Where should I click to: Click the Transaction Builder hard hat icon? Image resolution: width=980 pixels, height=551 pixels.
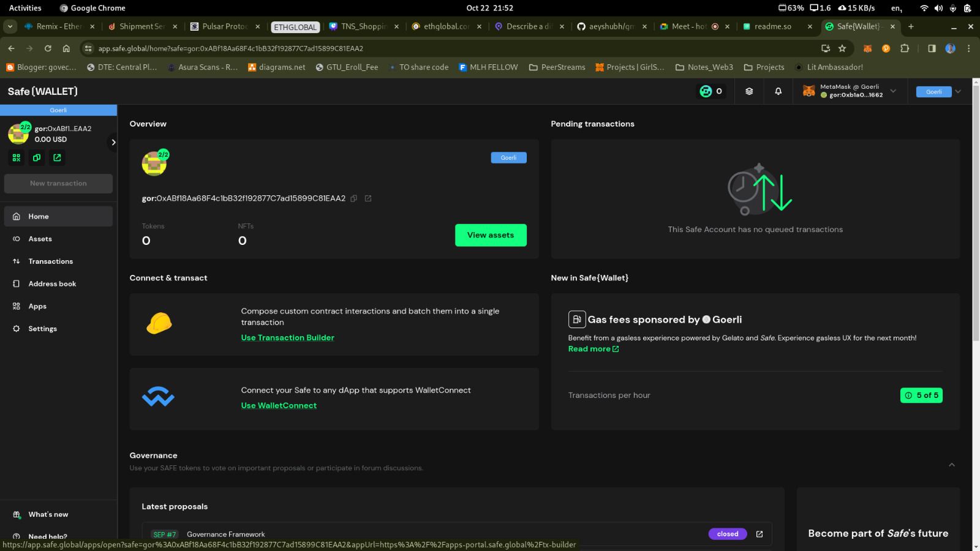coord(159,323)
